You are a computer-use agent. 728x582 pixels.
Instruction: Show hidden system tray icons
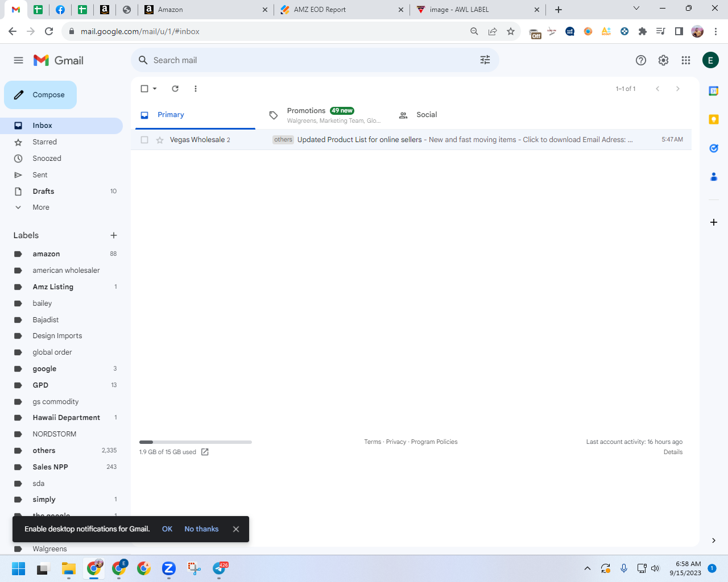pyautogui.click(x=588, y=568)
